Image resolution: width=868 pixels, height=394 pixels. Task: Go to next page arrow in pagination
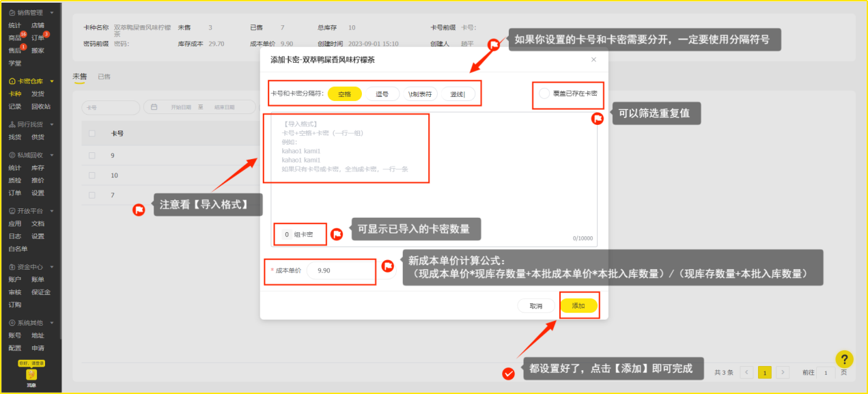pos(783,372)
